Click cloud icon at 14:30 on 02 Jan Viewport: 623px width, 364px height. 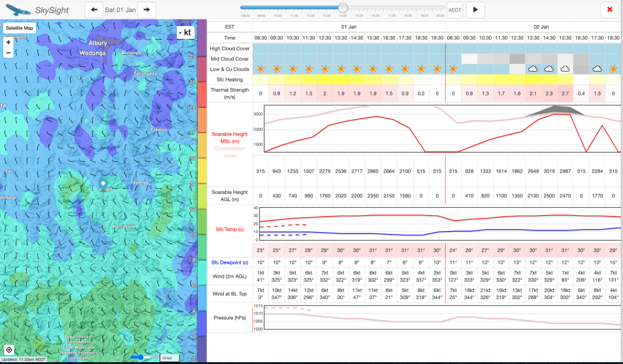pos(549,69)
